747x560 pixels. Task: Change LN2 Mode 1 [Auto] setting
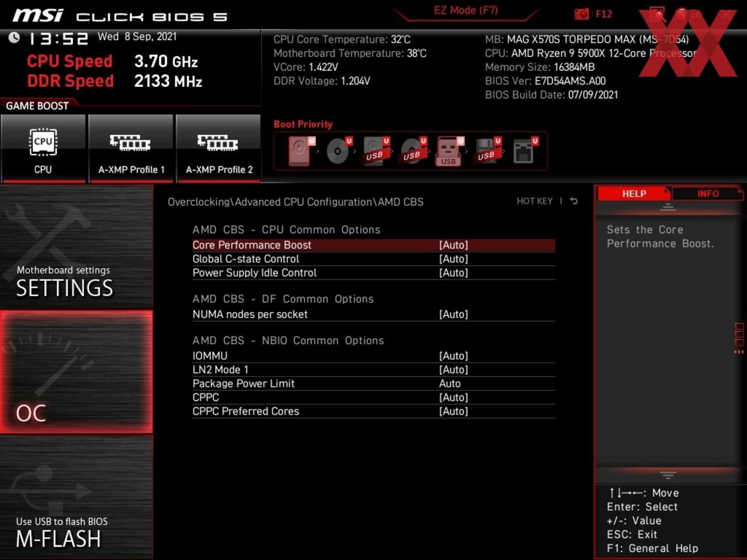tap(374, 369)
